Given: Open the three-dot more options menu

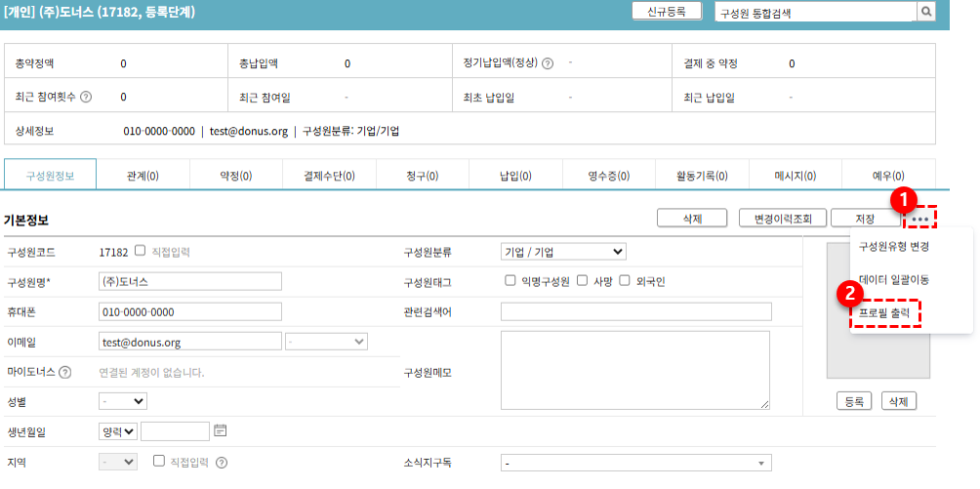Looking at the screenshot, I should 920,219.
